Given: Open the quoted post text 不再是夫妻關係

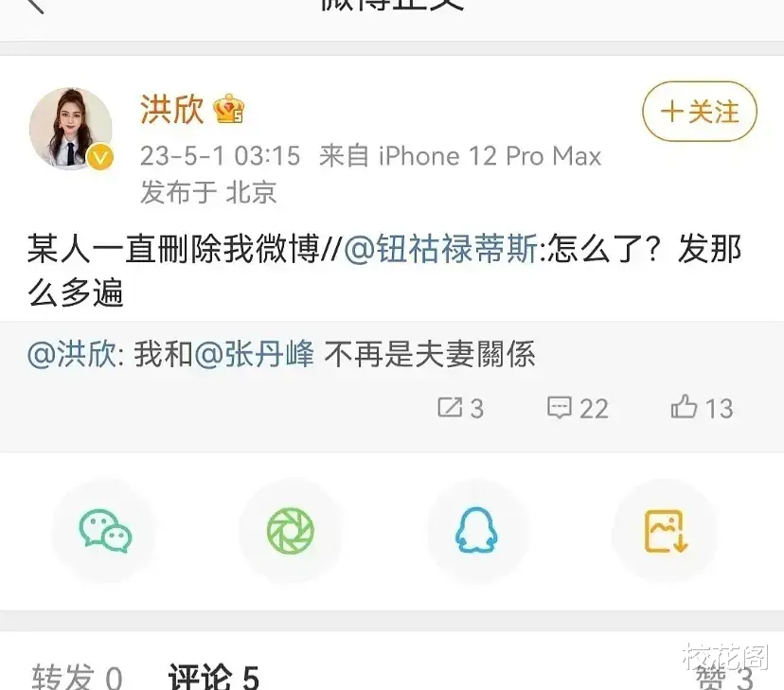Looking at the screenshot, I should [x=430, y=354].
